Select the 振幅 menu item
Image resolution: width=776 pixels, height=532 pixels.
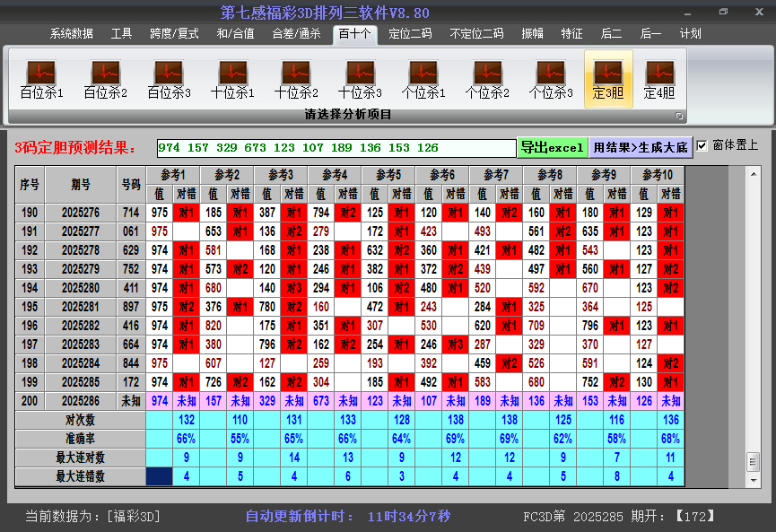[x=532, y=34]
